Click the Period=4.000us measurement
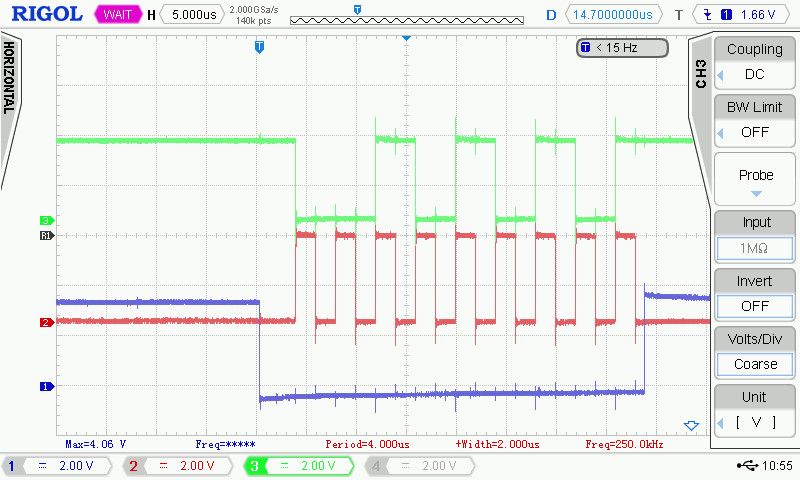Screen dimensions: 800x480 point(367,444)
